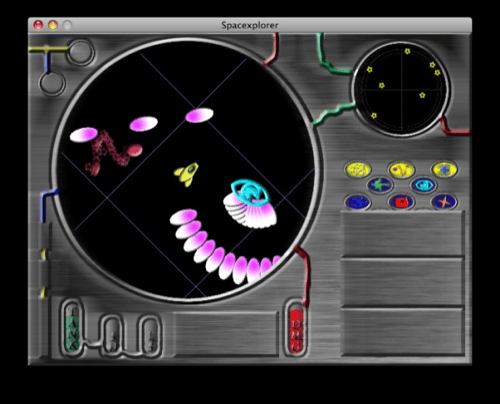
Task: Click the lower round gray dial
Action: [x=52, y=83]
